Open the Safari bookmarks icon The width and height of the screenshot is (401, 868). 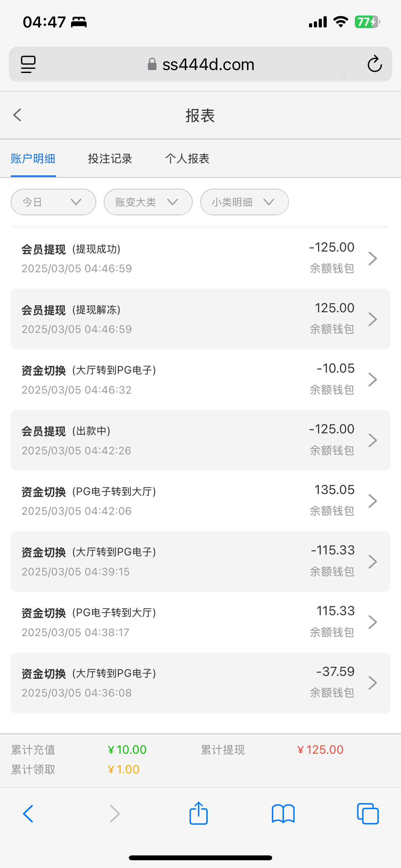coord(283,814)
